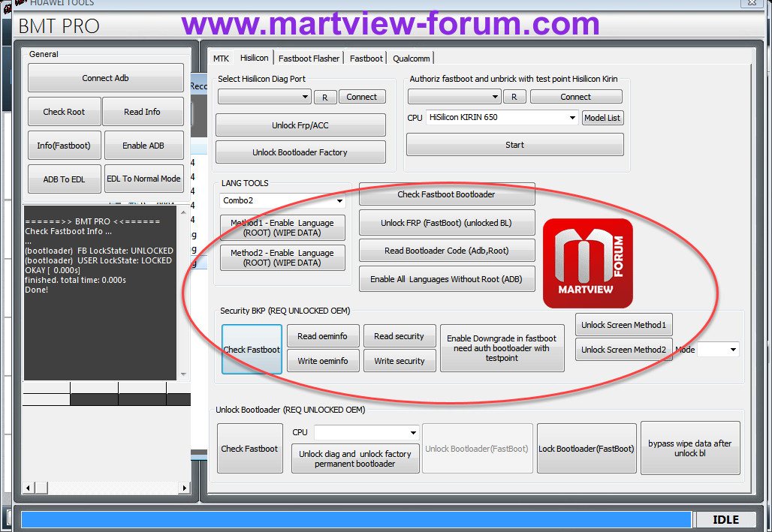Click R button in Authoriz fastboot group

[514, 97]
